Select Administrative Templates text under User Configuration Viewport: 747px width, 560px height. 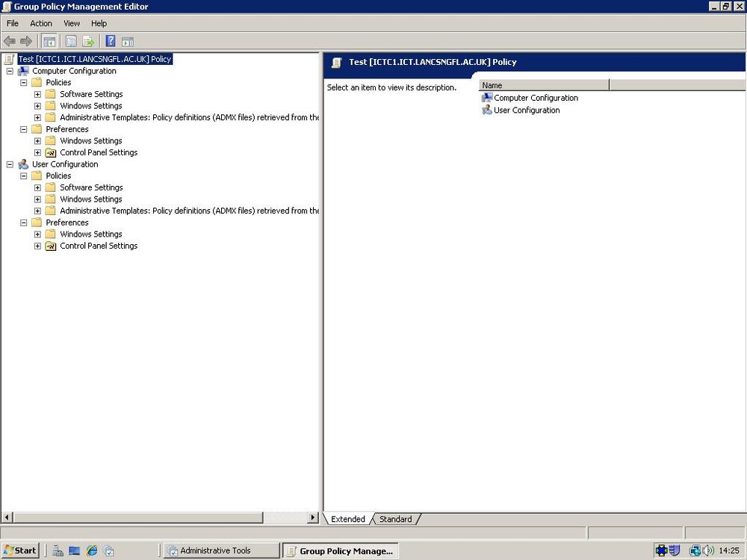tap(190, 211)
